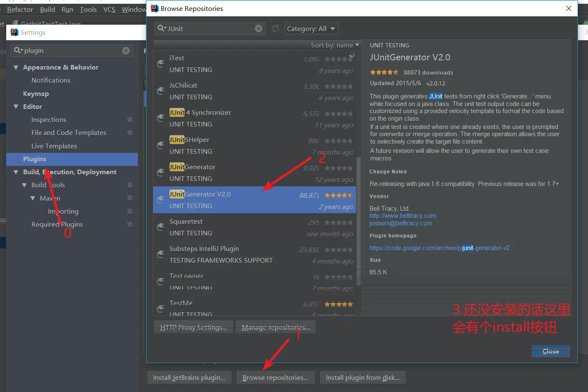Click the HTTP Proxy Settings button

[194, 328]
